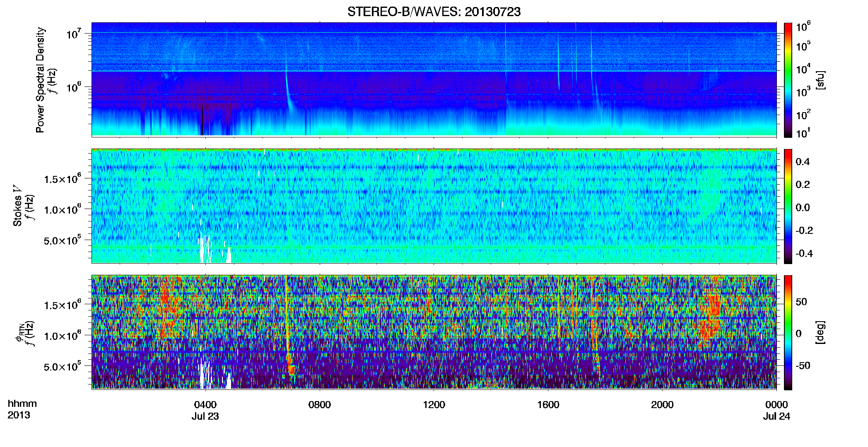Click the 1600 time axis tick label
This screenshot has height=447, width=868.
548,405
